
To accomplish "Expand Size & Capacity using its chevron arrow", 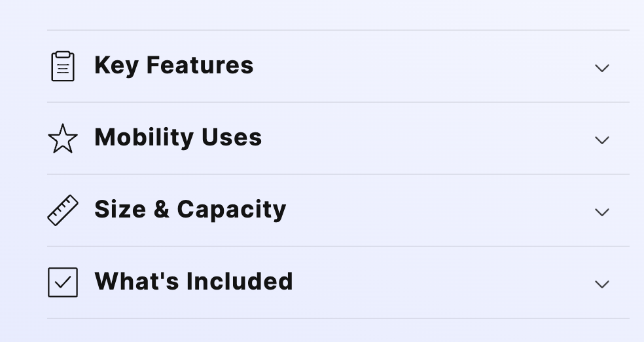I will [x=601, y=212].
